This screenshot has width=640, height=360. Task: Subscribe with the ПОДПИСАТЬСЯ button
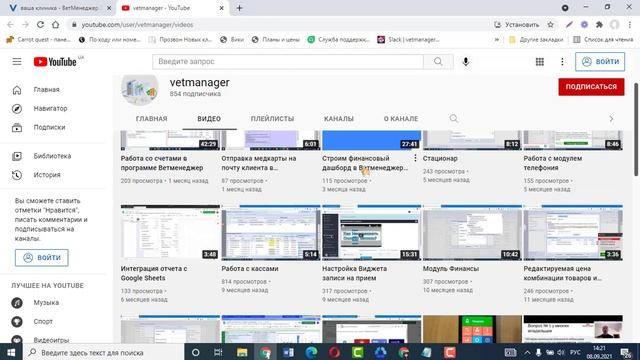tap(591, 87)
